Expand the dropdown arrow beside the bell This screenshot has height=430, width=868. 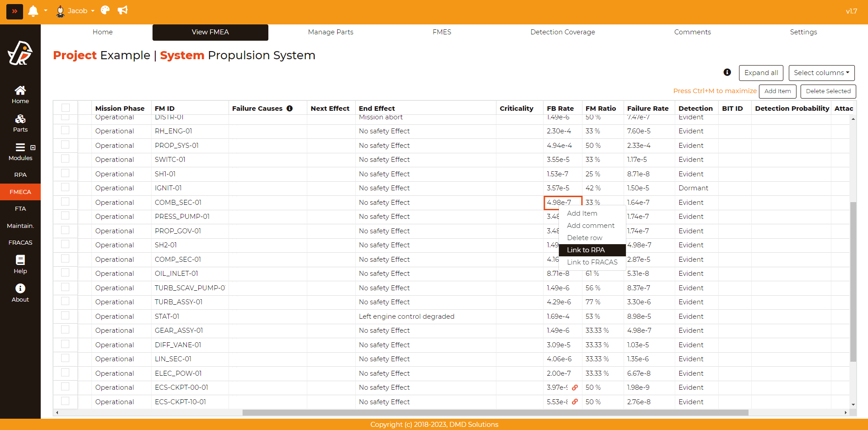(x=46, y=11)
